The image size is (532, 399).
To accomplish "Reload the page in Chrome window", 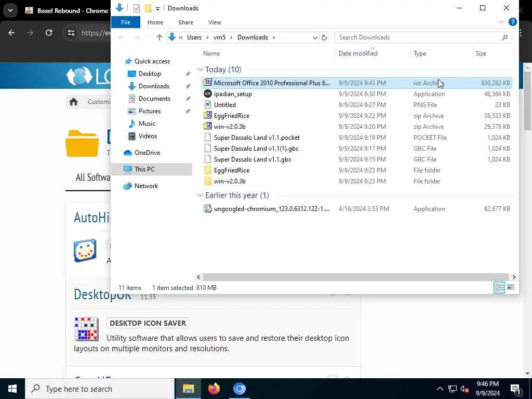I will [x=49, y=33].
